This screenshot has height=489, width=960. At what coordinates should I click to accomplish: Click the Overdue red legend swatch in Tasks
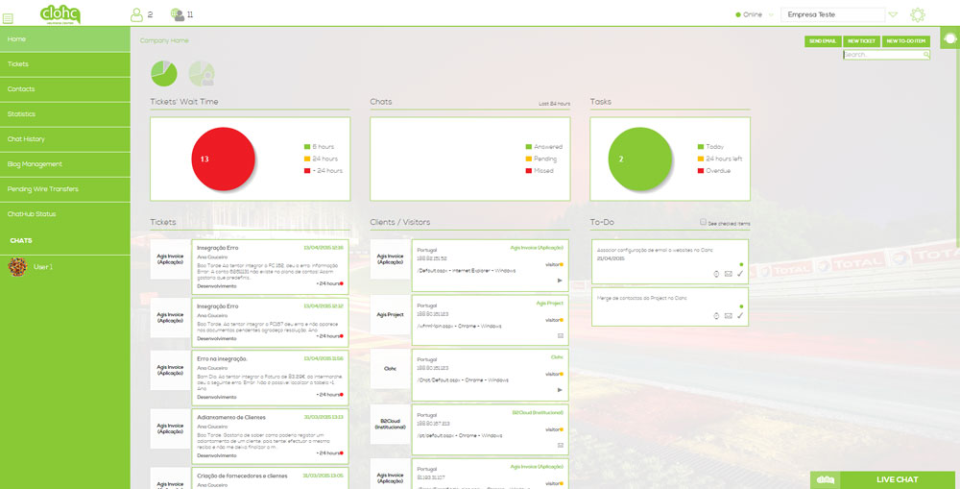(700, 171)
